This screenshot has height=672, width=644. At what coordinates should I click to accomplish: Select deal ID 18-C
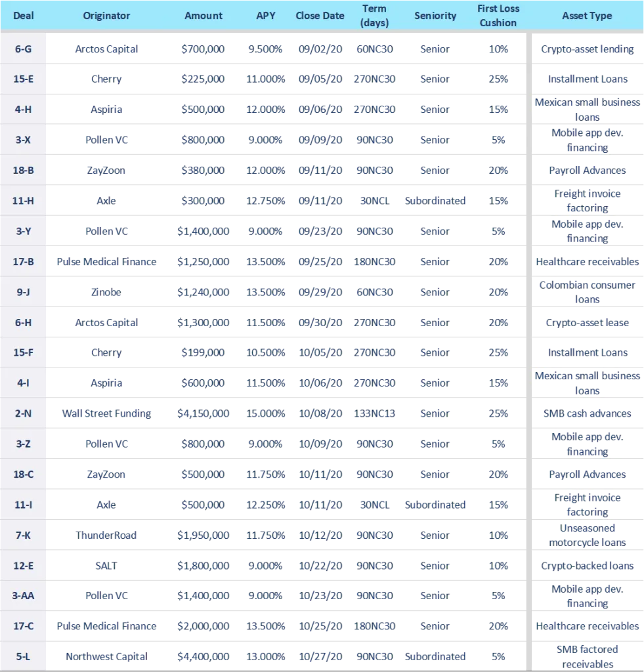[23, 474]
